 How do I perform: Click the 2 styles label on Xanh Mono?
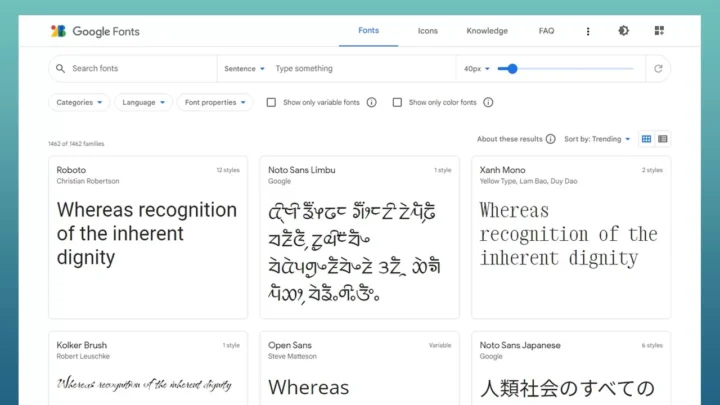[x=652, y=170]
